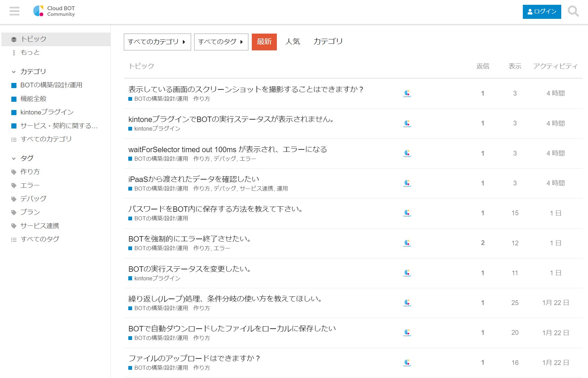Select the エラー tag icon in sidebar
The image size is (588, 378).
tap(14, 185)
